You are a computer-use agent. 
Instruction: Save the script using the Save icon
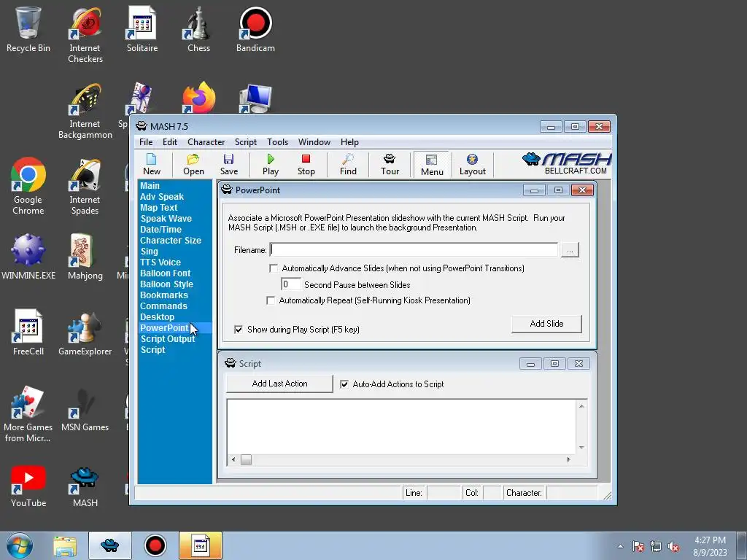(x=228, y=164)
